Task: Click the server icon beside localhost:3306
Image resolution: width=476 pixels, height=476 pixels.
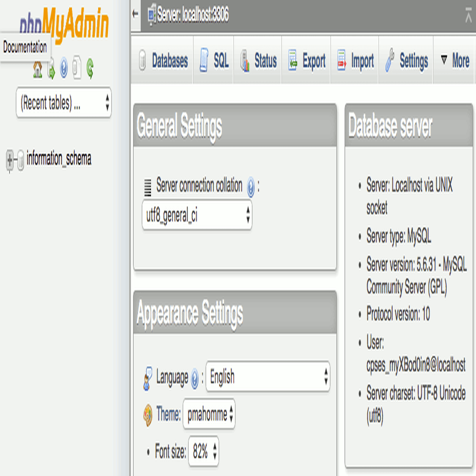Action: click(x=152, y=14)
